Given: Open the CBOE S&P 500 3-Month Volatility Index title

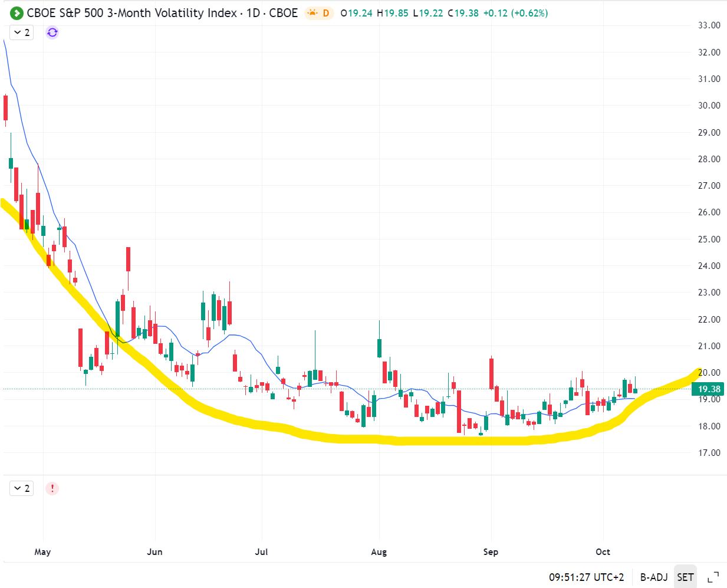Looking at the screenshot, I should 162,13.
